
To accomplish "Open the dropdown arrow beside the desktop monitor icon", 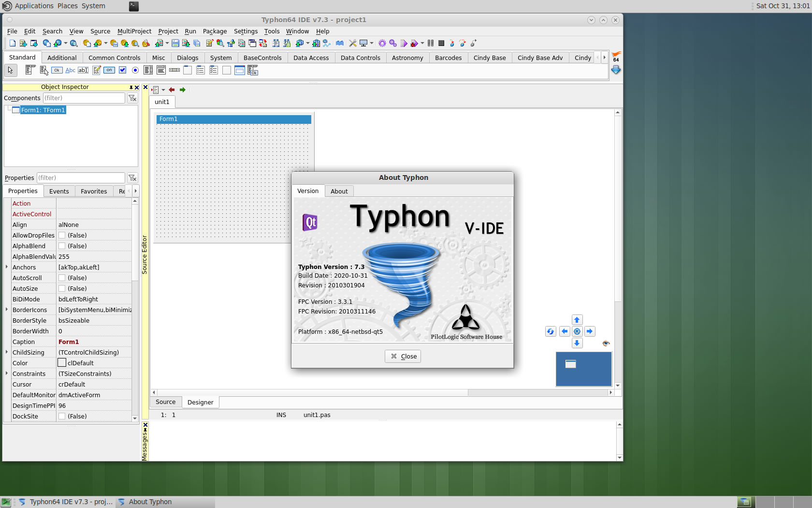I will [x=372, y=43].
